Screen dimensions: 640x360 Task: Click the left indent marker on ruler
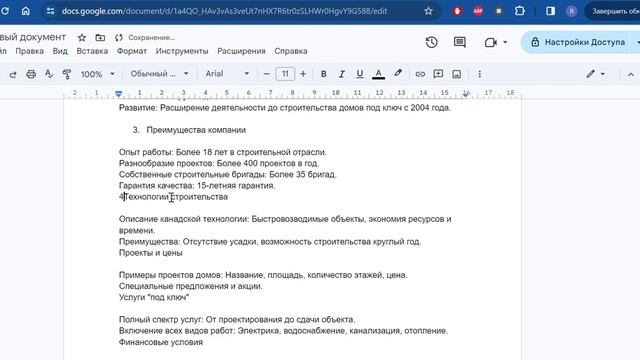(118, 94)
